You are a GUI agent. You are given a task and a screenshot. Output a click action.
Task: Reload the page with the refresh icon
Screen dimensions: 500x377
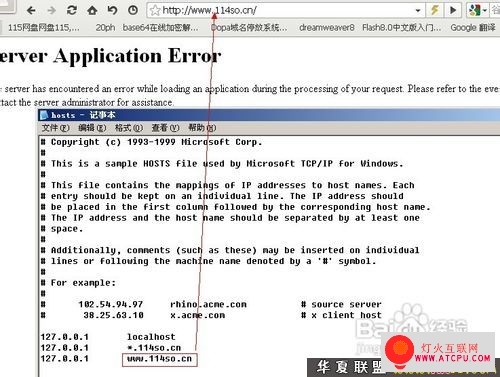click(72, 11)
